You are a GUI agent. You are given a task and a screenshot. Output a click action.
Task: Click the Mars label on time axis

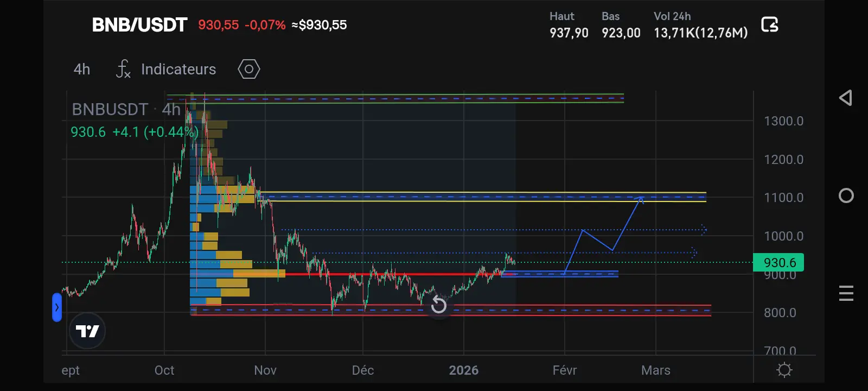click(x=656, y=370)
